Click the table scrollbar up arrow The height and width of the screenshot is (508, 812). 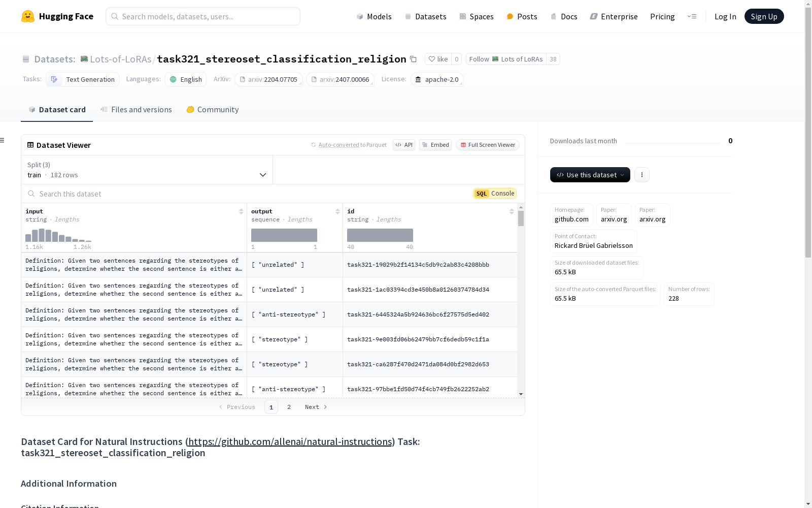pyautogui.click(x=521, y=207)
